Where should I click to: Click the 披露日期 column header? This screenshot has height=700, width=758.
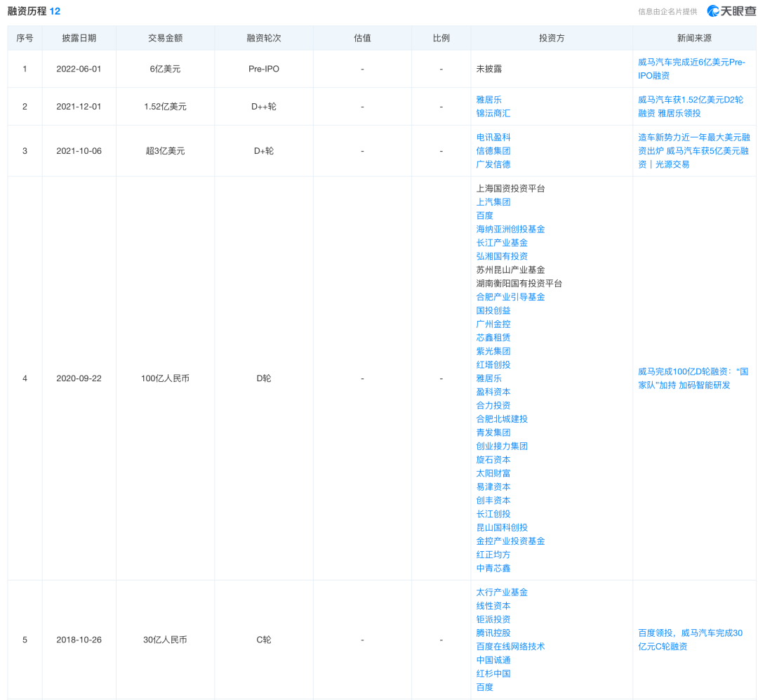pos(79,38)
